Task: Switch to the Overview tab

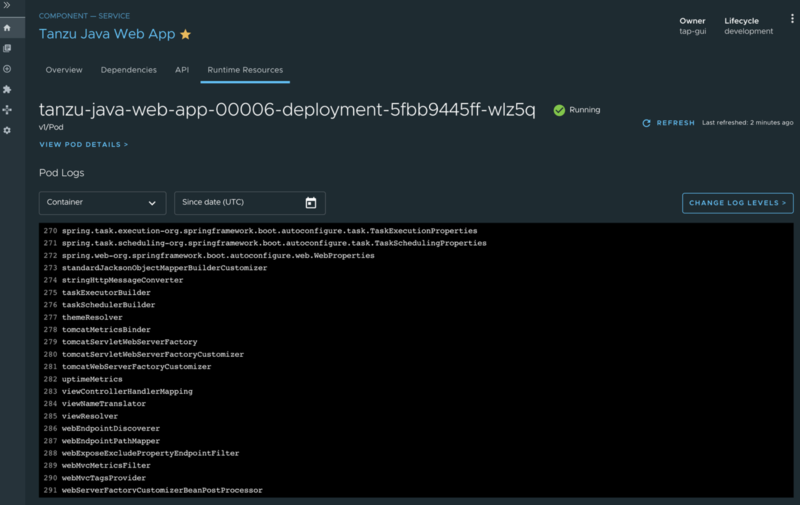Action: tap(64, 70)
